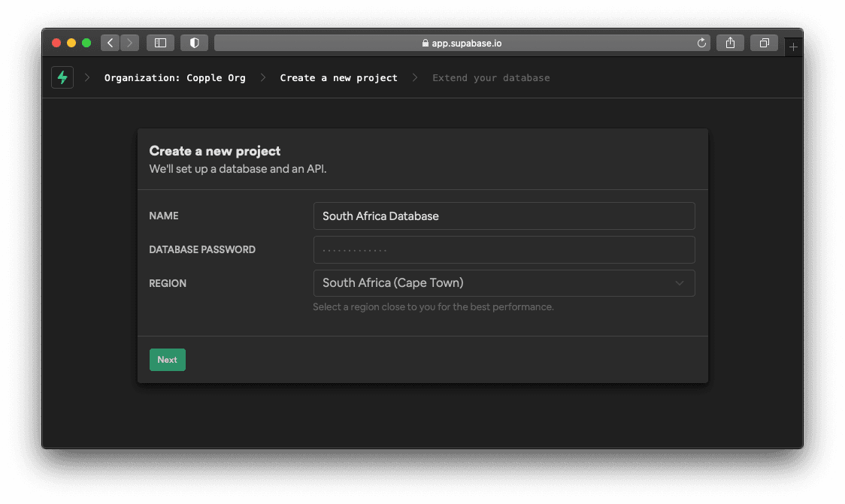Open the Safari share menu
The height and width of the screenshot is (504, 845).
click(x=730, y=43)
